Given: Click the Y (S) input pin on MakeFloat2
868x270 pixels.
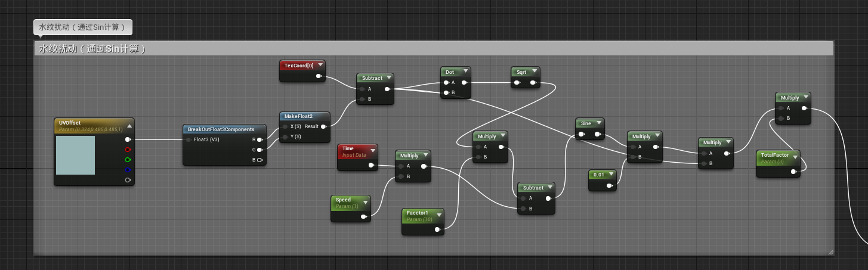Looking at the screenshot, I should pyautogui.click(x=286, y=136).
